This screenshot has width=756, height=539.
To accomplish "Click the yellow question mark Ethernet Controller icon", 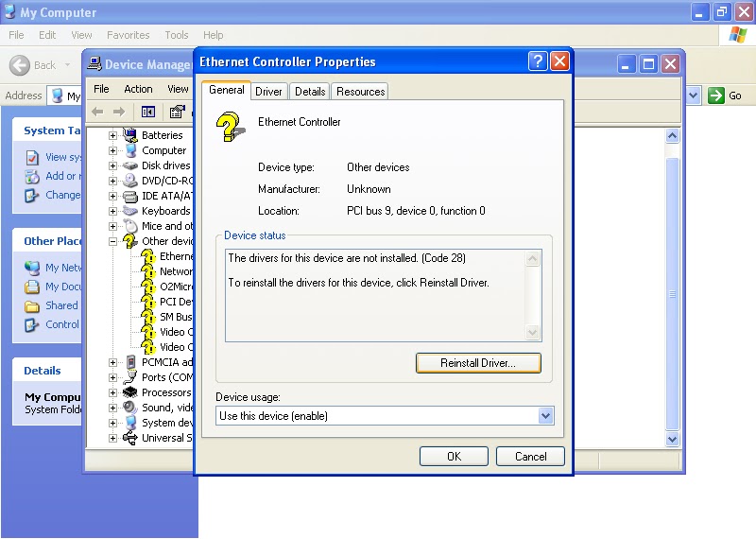I will tap(230, 127).
